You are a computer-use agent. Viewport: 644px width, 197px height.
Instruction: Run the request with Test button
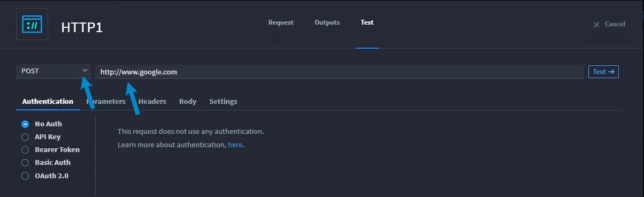[x=603, y=72]
